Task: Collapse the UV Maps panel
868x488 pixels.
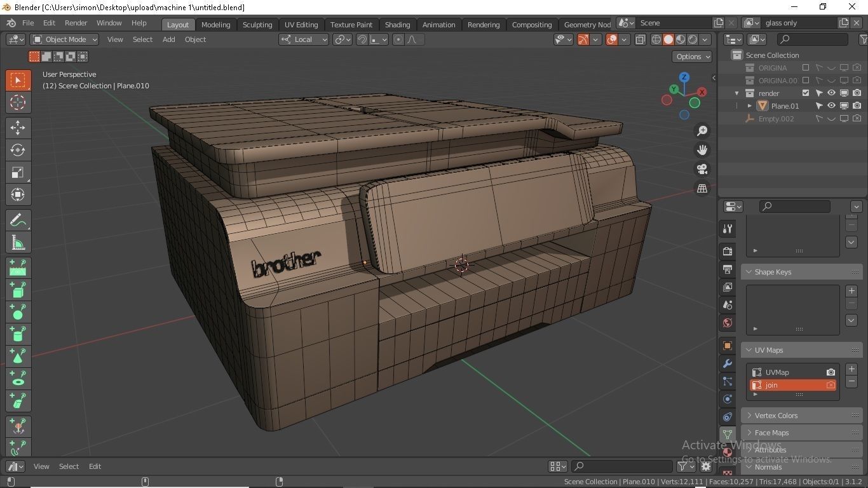Action: [x=769, y=349]
